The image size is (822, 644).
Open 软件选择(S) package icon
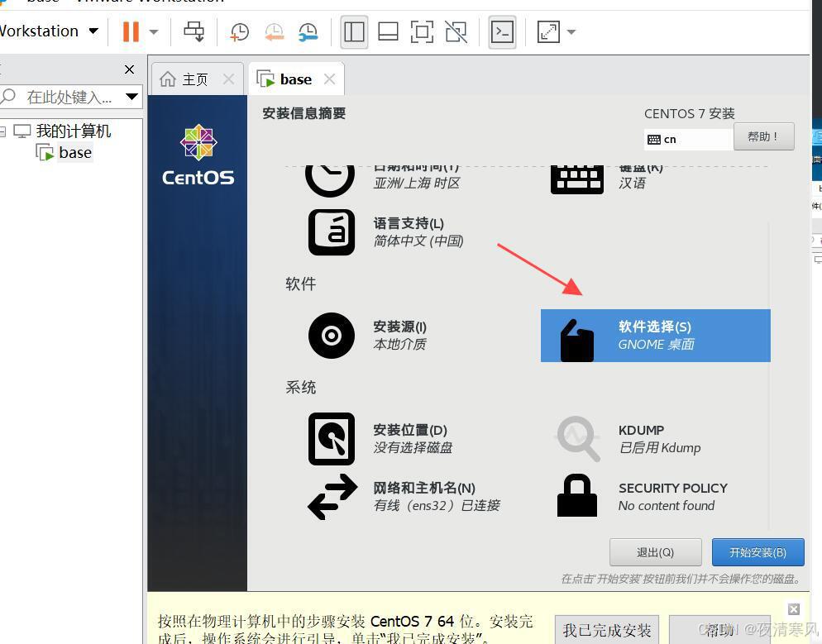tap(576, 341)
